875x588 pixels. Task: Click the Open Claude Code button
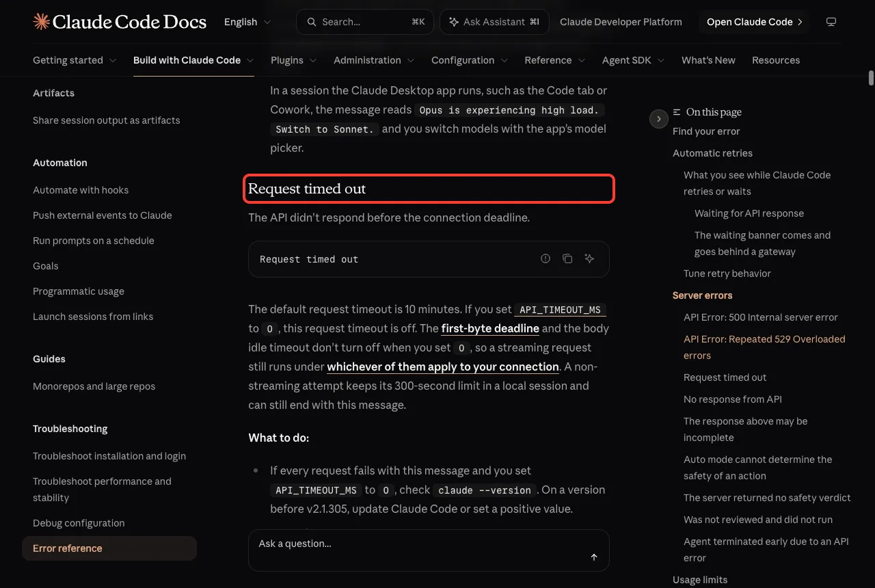(754, 22)
